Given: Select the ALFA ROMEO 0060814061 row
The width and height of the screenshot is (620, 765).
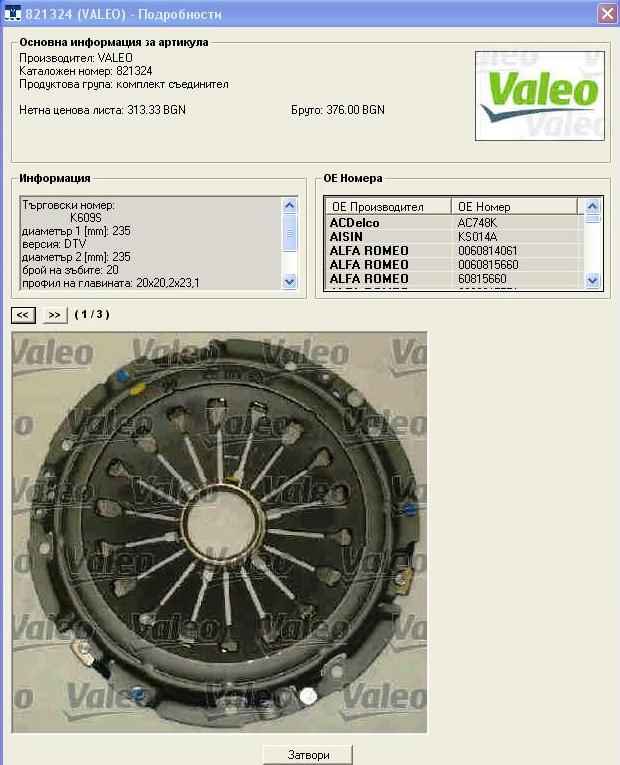Looking at the screenshot, I should [453, 250].
